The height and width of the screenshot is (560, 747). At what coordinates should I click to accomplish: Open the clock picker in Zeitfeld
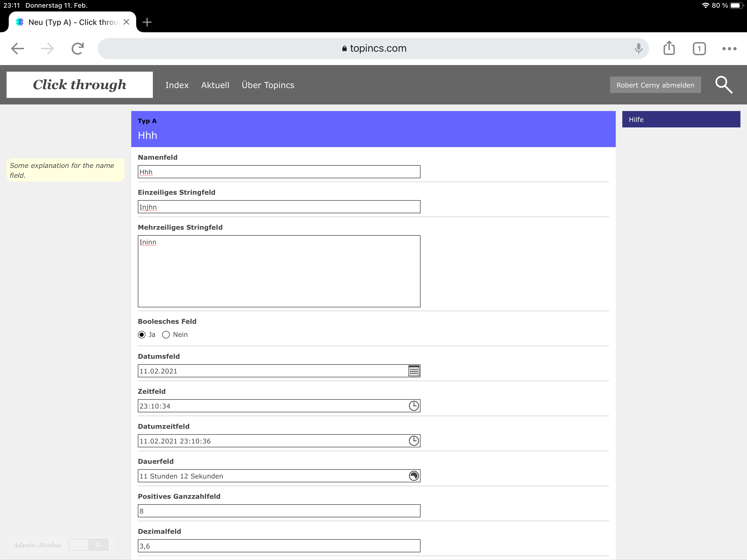click(414, 406)
